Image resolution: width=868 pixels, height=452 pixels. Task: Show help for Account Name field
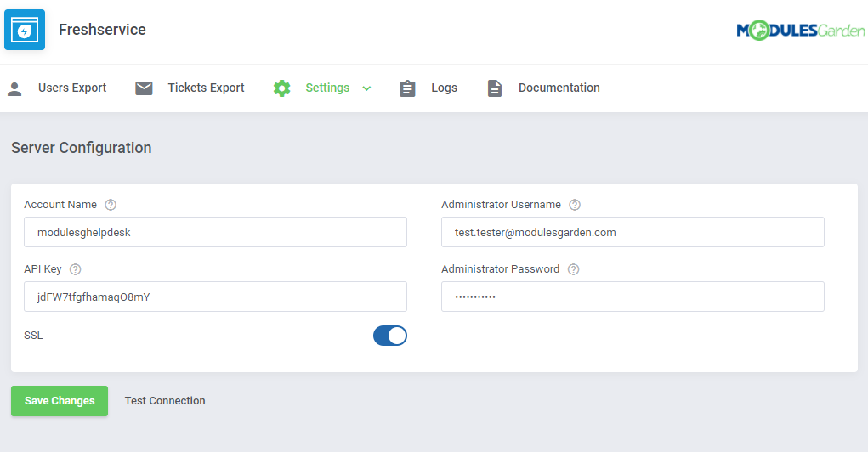coord(111,205)
